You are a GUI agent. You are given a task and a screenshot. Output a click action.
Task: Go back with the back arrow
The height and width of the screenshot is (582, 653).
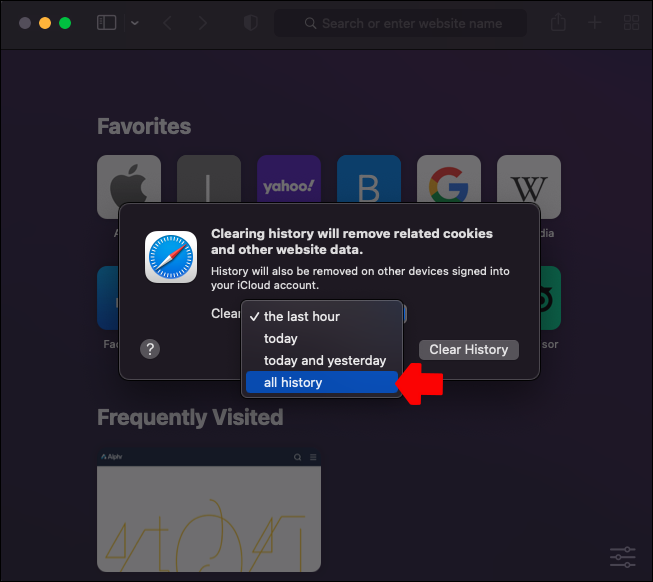click(x=167, y=23)
